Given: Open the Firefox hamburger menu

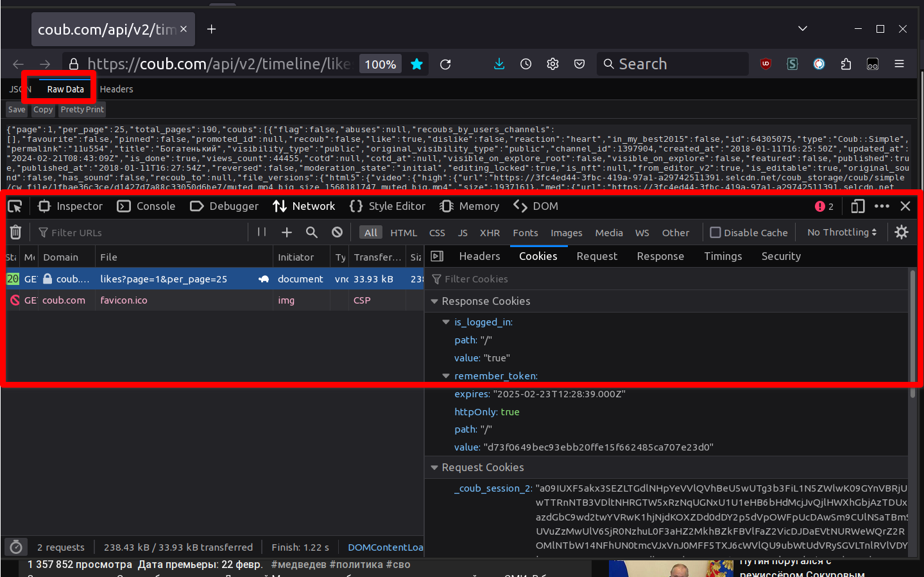Looking at the screenshot, I should (899, 64).
